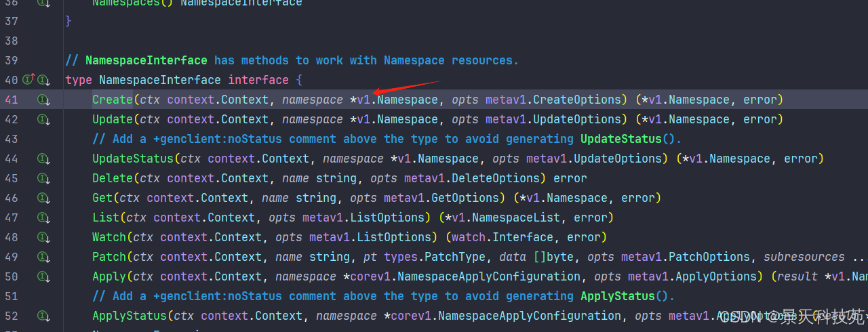Click the closing brace on line 37
The image size is (868, 332).
point(68,21)
